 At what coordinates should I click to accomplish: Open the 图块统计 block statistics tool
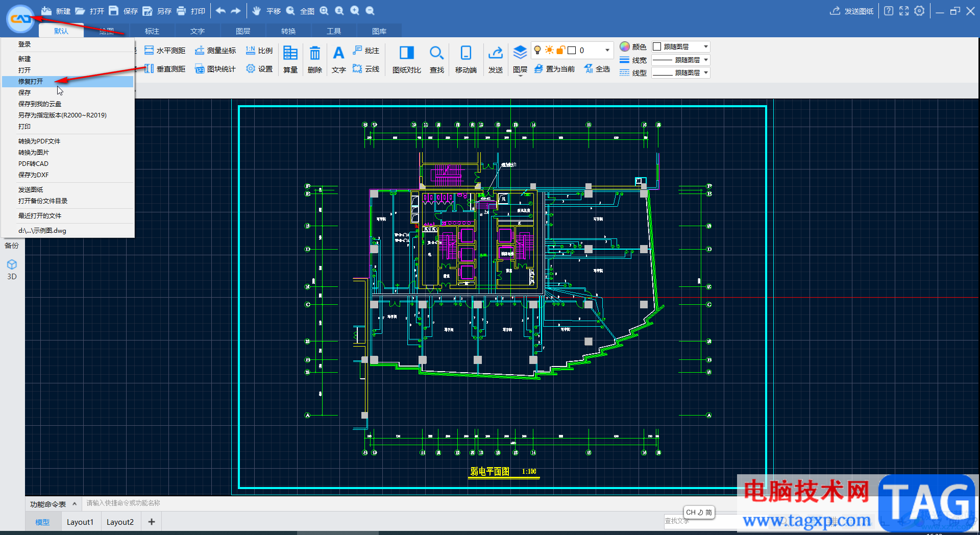click(x=215, y=69)
